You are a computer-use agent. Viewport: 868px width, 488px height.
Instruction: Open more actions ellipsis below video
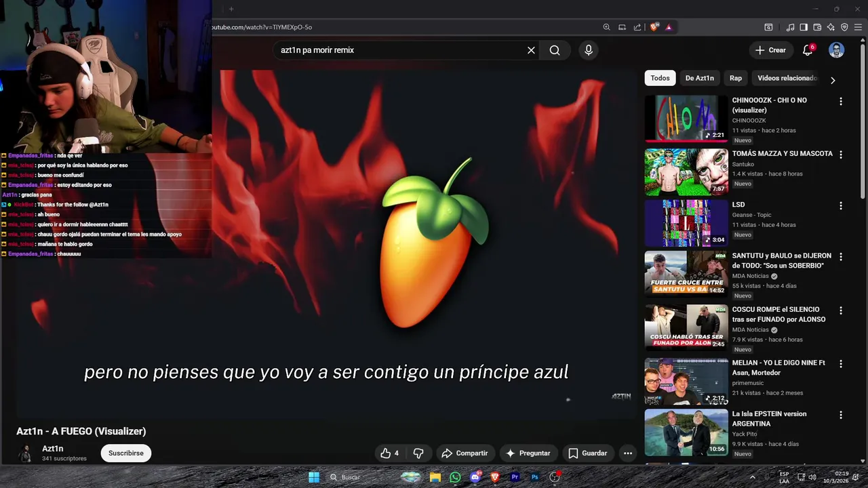628,453
